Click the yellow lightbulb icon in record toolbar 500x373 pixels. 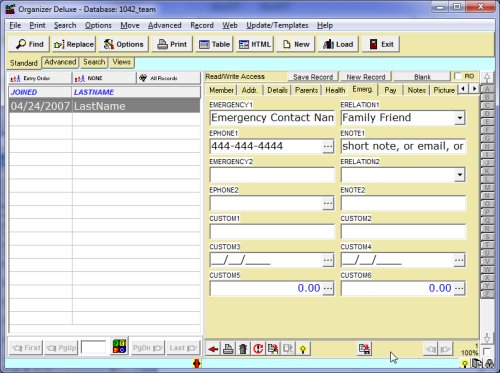coord(303,349)
